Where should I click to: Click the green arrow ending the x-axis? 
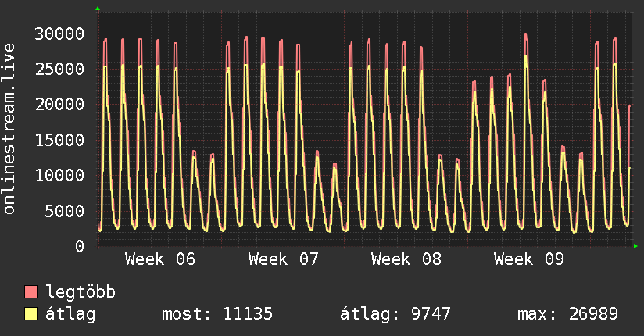636,246
